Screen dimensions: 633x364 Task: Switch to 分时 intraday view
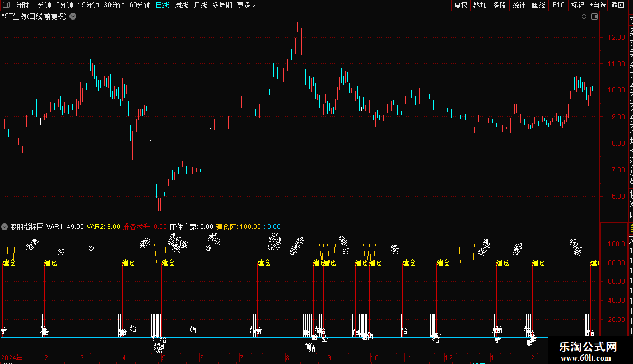(x=22, y=5)
